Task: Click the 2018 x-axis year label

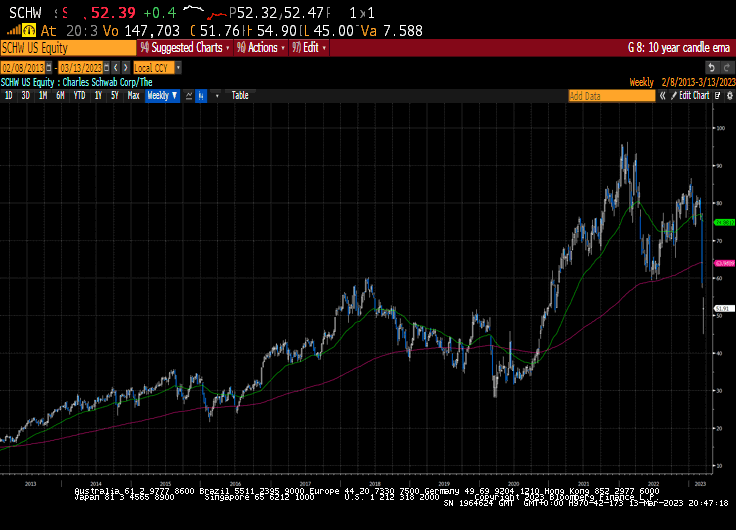Action: pos(375,484)
